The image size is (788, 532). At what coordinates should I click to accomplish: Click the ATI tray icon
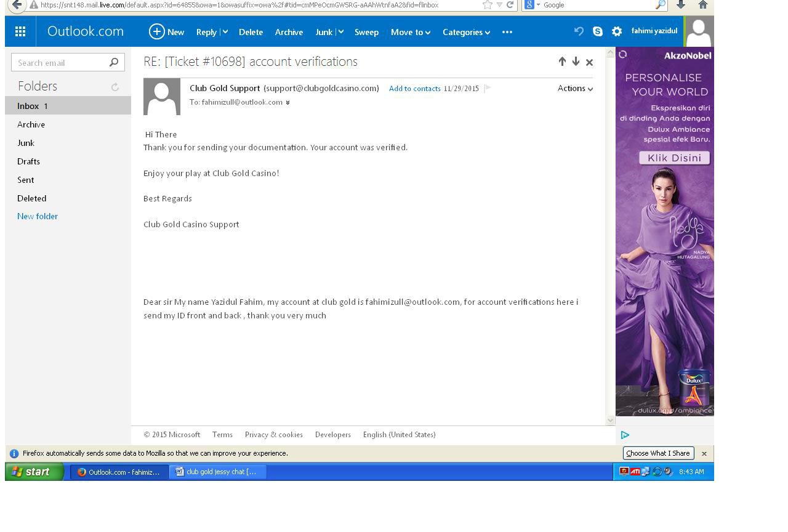click(x=635, y=472)
